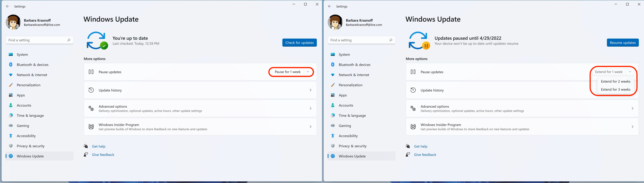Screen dimensions: 644x183
Task: Click System icon in right window sidebar
Action: 333,54
